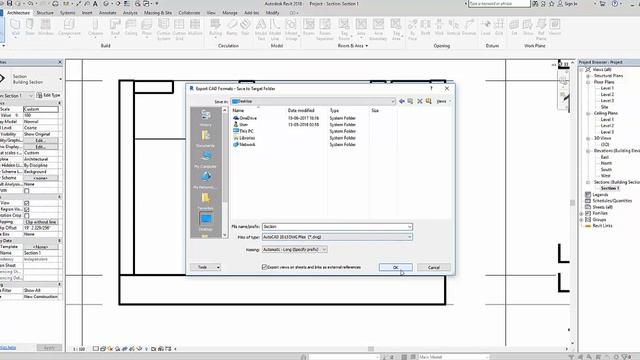The image size is (640, 360).
Task: Click the dialog places bar scrollbar
Action: pyautogui.click(x=224, y=172)
